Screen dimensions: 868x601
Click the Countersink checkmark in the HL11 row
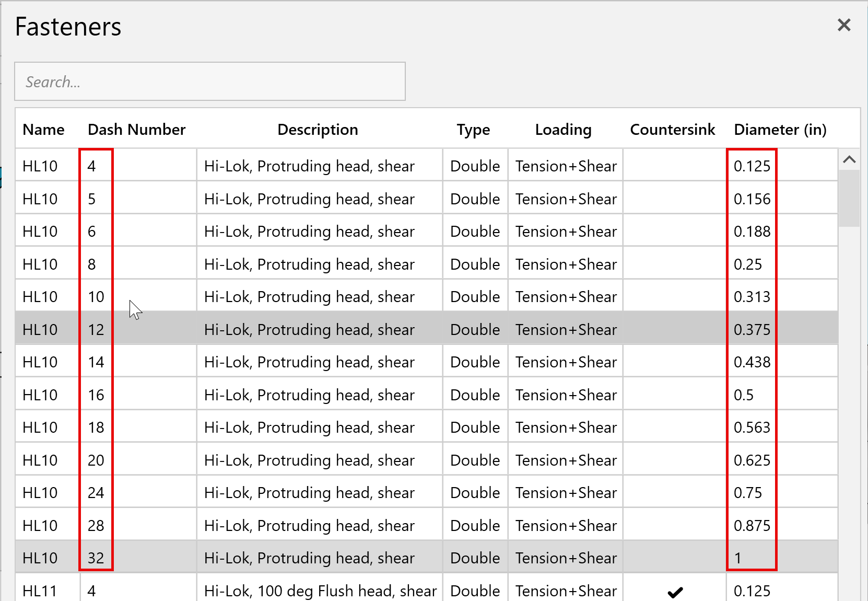pyautogui.click(x=675, y=592)
